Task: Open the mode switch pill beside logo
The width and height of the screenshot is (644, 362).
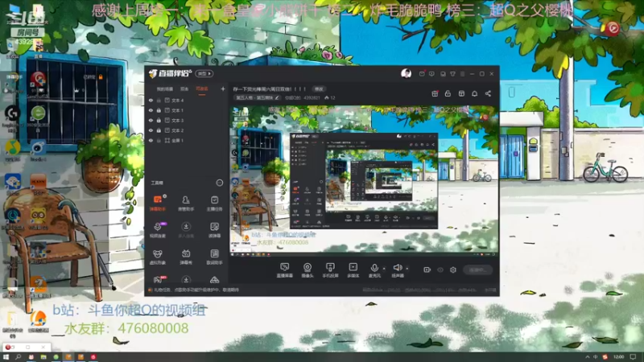Action: coord(204,73)
